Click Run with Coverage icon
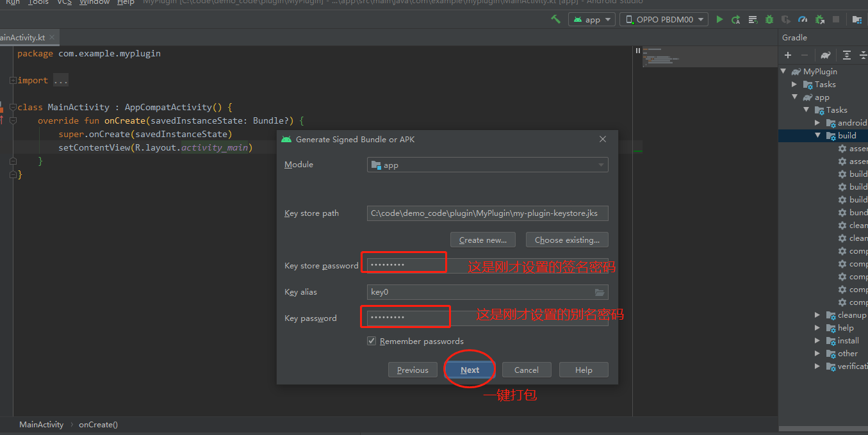 coord(786,19)
